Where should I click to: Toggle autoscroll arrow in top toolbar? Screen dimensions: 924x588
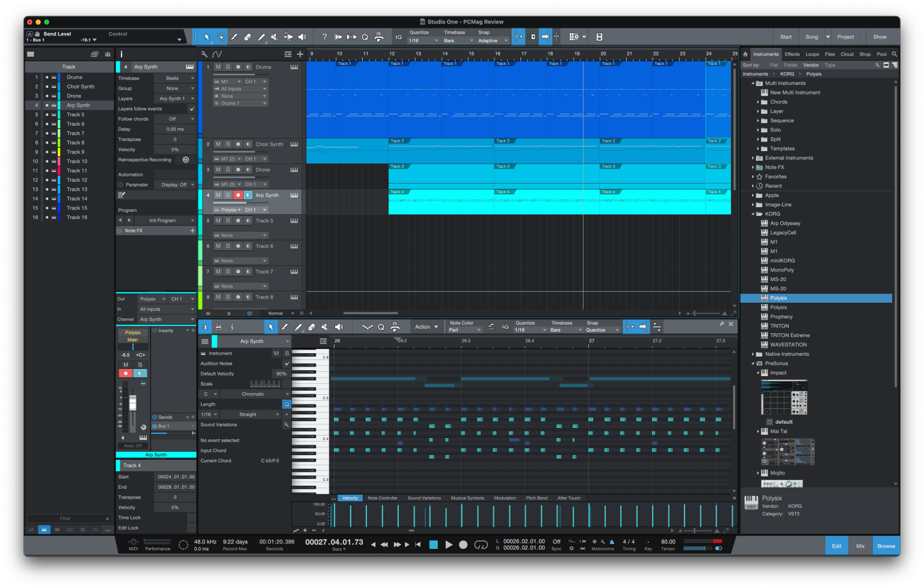coord(545,37)
